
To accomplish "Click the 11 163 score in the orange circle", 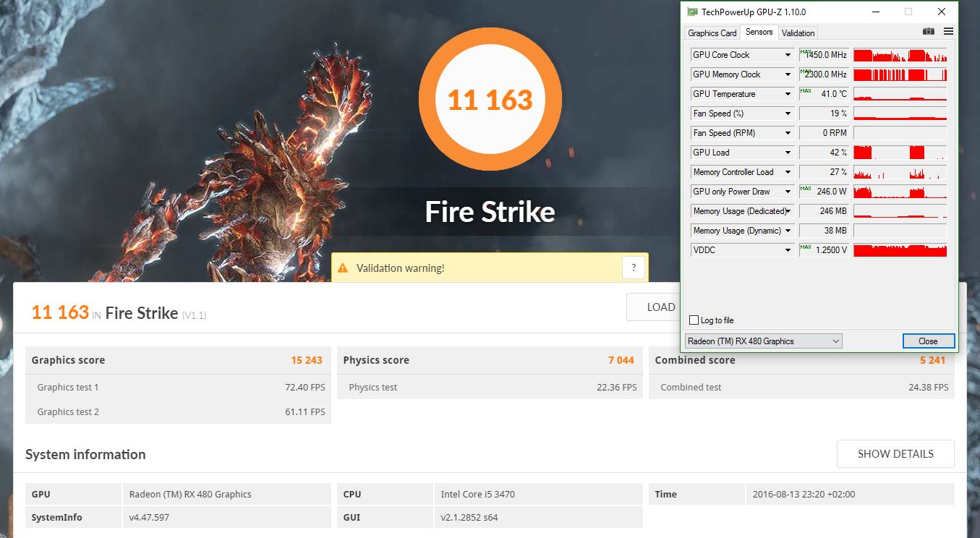I will [x=490, y=100].
